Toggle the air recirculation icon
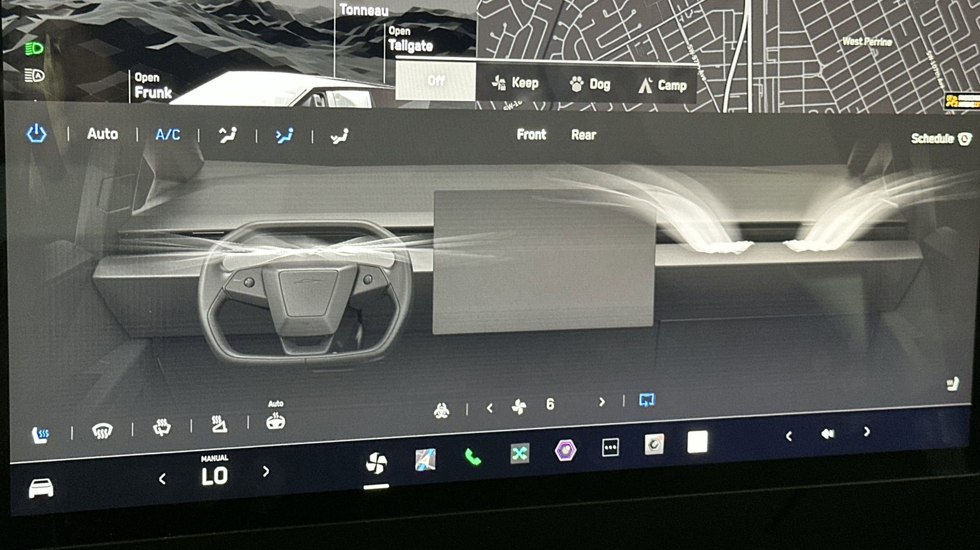Screen dimensions: 980x550 (647, 400)
